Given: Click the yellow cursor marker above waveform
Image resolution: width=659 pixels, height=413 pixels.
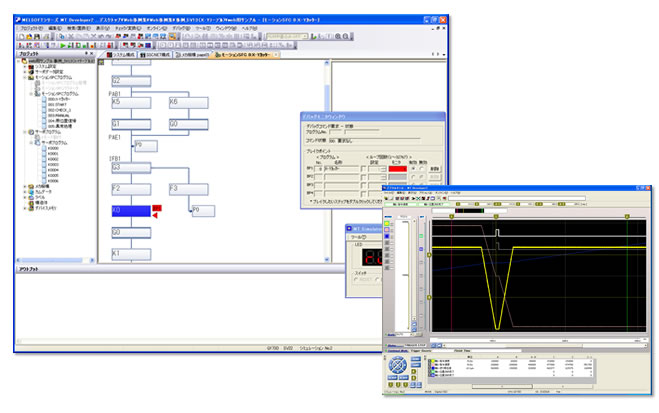Looking at the screenshot, I should click(x=454, y=214).
